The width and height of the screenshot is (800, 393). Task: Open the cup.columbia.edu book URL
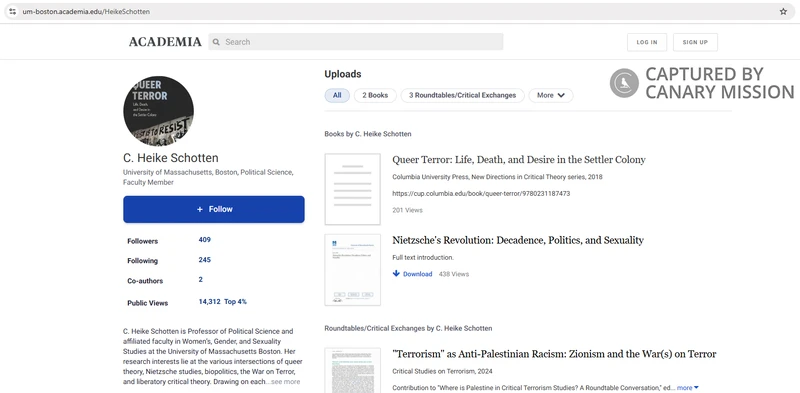point(481,194)
